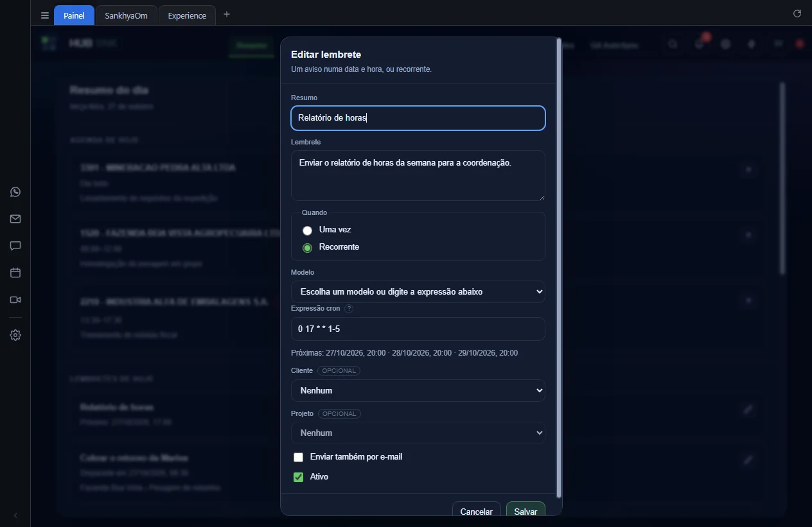Click into the Lembrete text area
812x527 pixels.
[418, 175]
